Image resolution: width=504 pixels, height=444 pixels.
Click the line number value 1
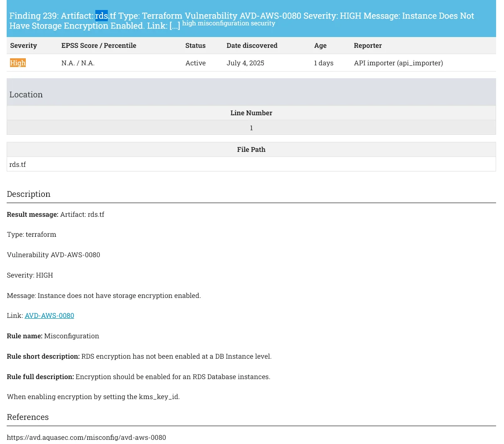click(x=251, y=128)
